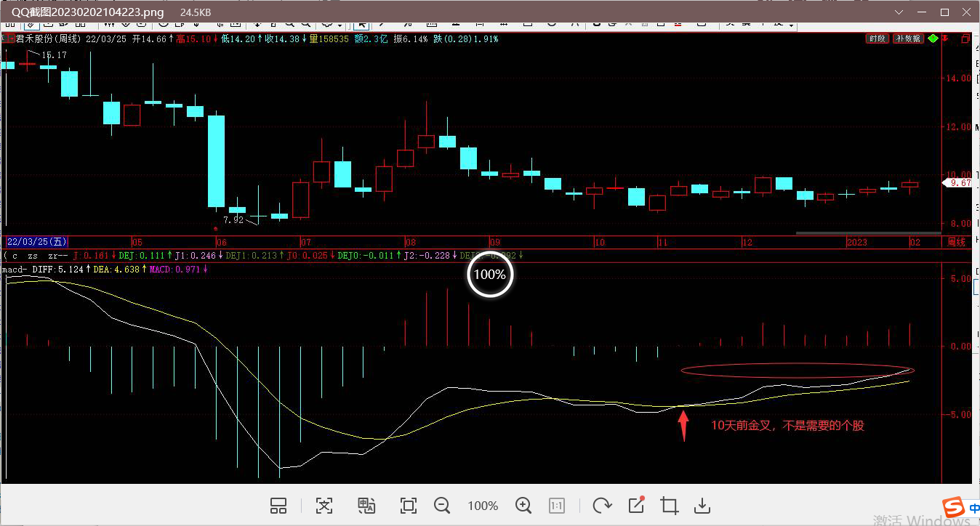This screenshot has width=980, height=526.
Task: Open the image edit tool with red dot
Action: 636,506
